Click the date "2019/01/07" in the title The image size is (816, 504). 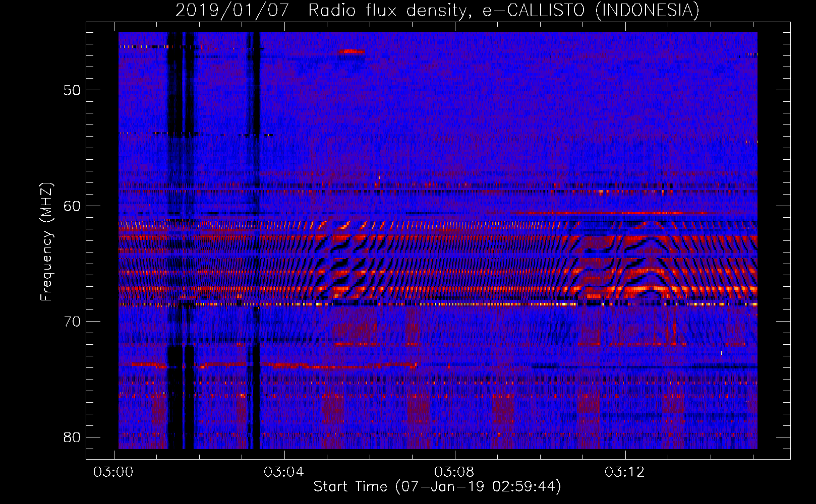click(x=232, y=11)
